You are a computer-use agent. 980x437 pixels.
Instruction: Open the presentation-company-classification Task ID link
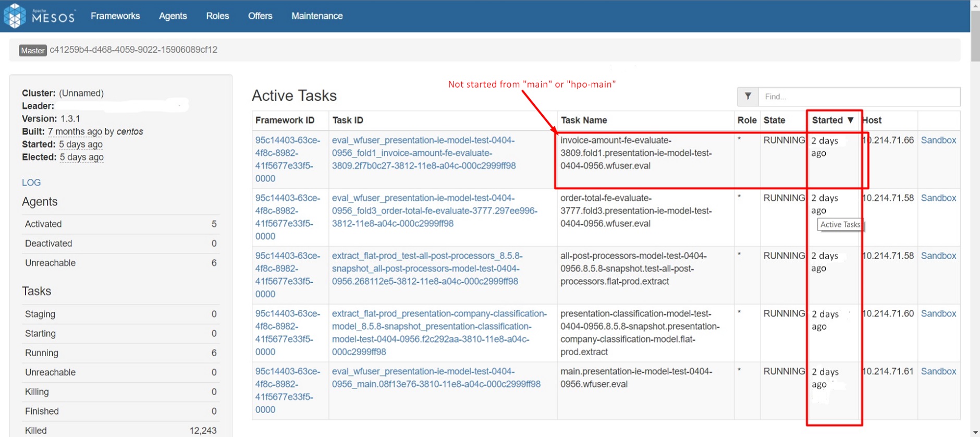[439, 333]
